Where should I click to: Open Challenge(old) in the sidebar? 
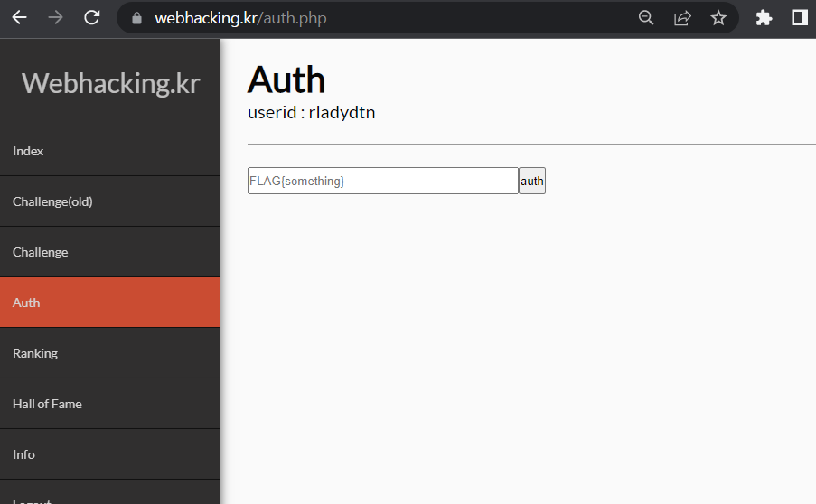pyautogui.click(x=110, y=201)
